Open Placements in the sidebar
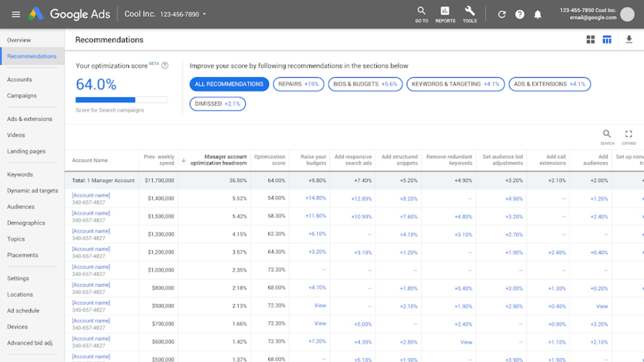 [x=23, y=255]
